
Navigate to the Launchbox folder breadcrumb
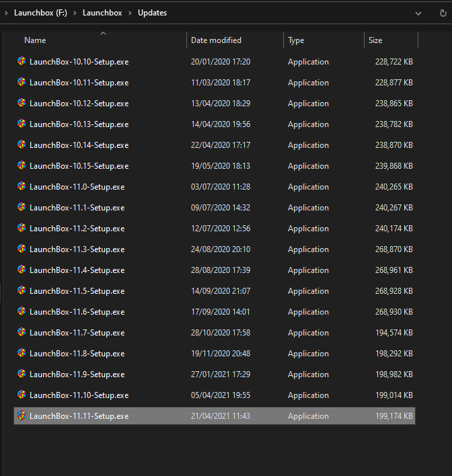point(102,13)
